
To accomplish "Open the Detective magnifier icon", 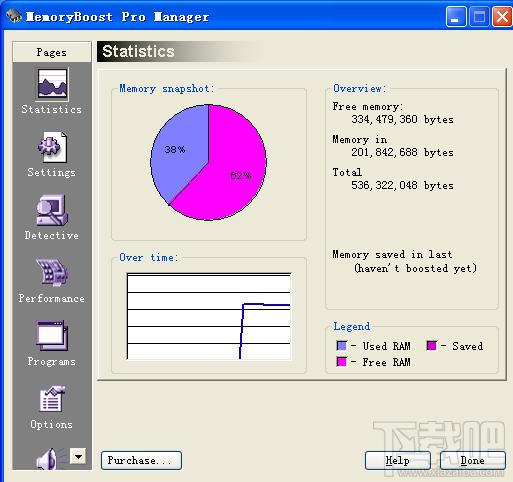I will click(x=52, y=210).
